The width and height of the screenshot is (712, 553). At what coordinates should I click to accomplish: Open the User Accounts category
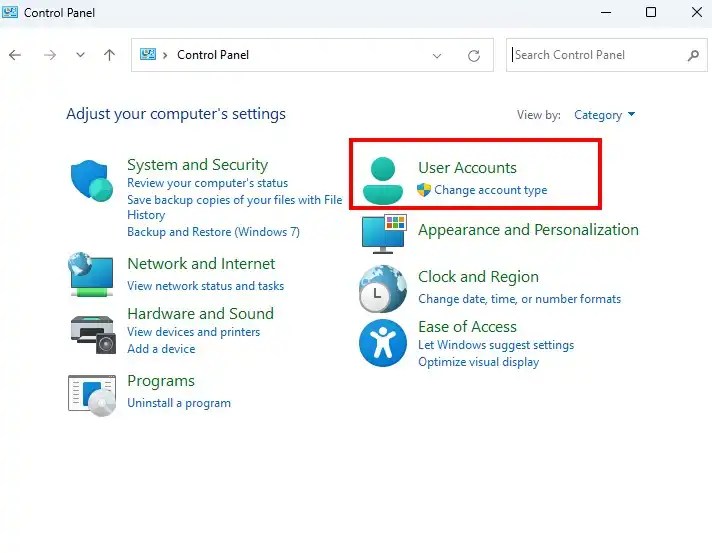coord(467,168)
